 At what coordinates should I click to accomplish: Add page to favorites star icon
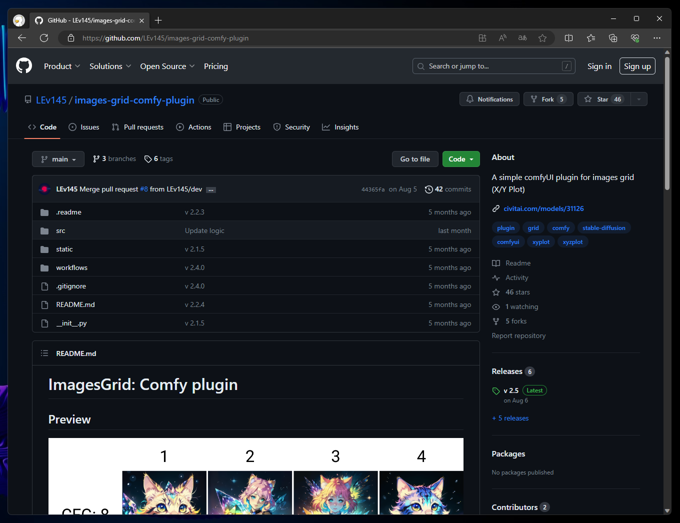542,38
